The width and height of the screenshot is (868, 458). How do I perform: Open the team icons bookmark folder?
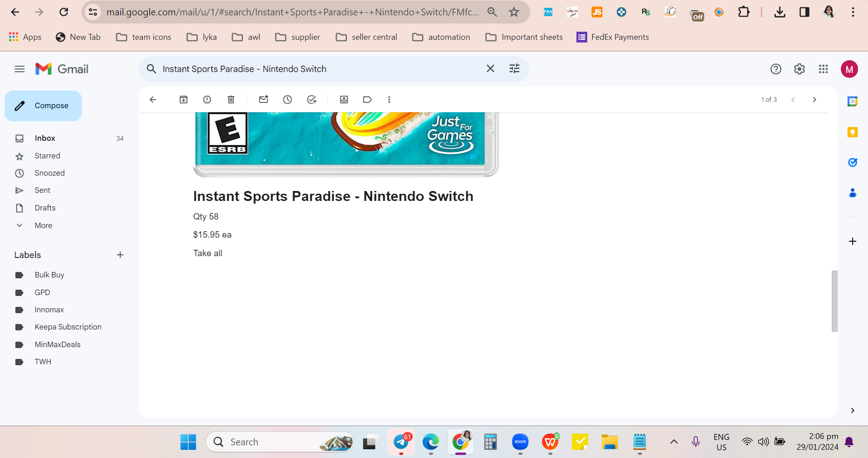coord(144,37)
